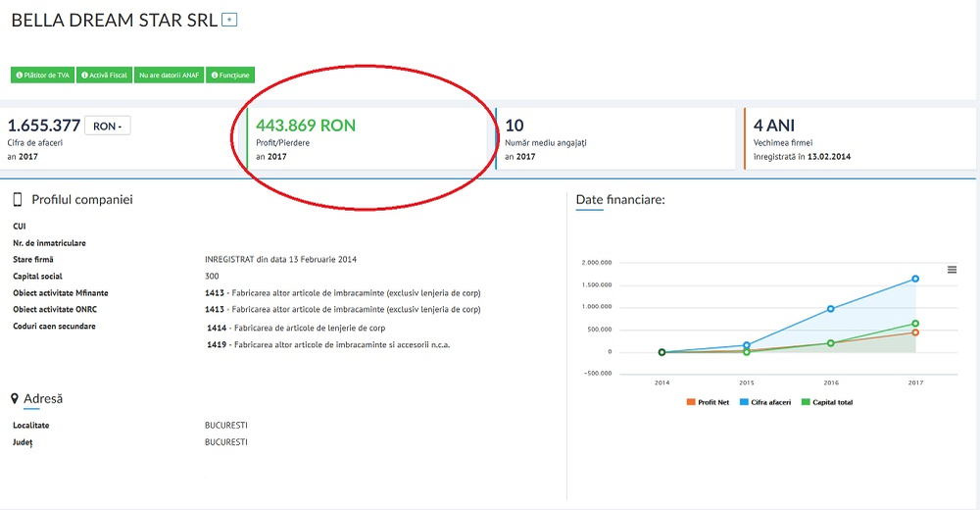Click the 2014 chart data point
Viewport: 980px width, 510px height.
661,352
